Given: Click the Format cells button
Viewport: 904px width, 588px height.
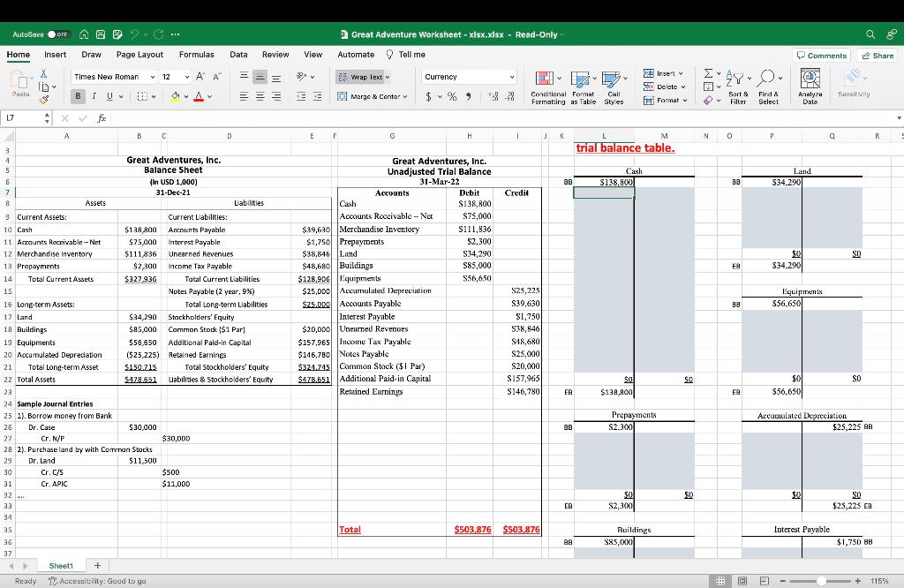Looking at the screenshot, I should click(666, 101).
